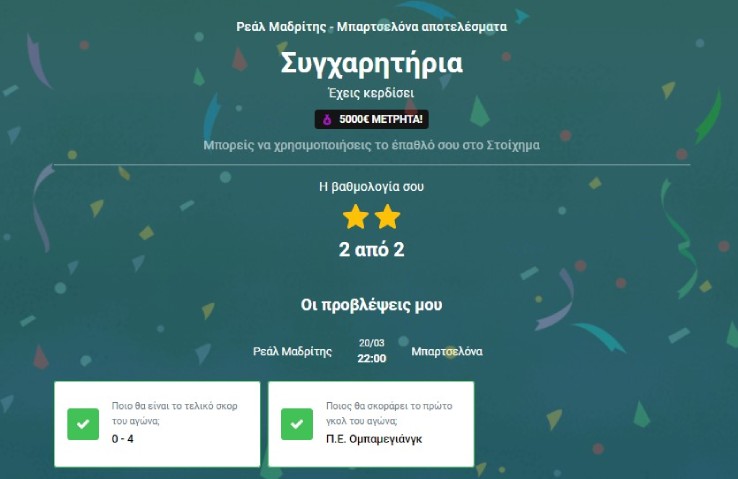Click the first gold star rating icon
This screenshot has width=738, height=479.
[x=355, y=217]
